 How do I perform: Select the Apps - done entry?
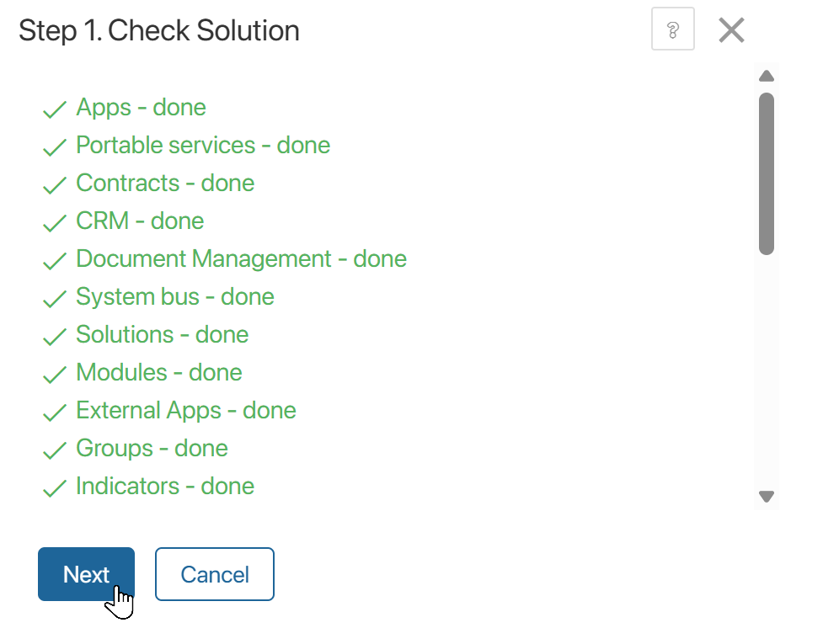coord(141,109)
